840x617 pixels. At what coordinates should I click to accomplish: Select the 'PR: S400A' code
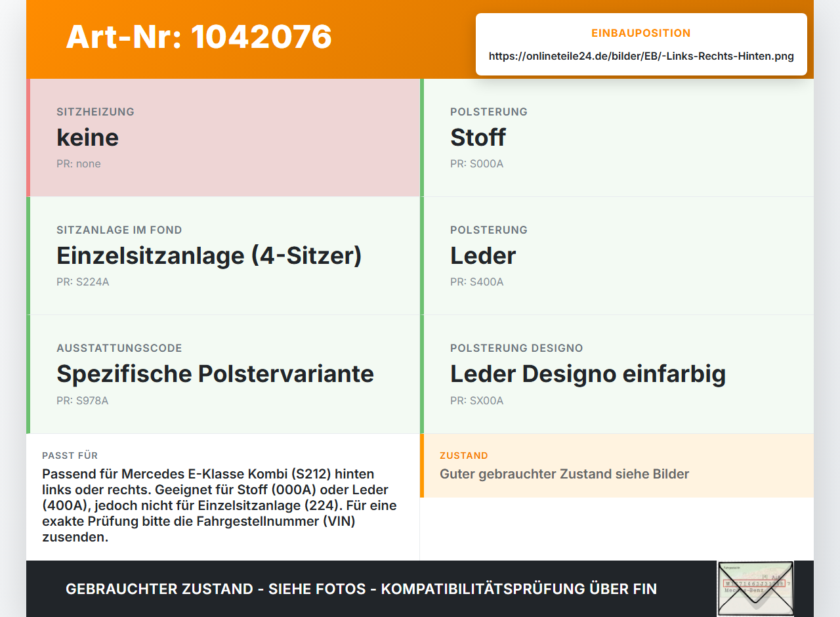477,282
